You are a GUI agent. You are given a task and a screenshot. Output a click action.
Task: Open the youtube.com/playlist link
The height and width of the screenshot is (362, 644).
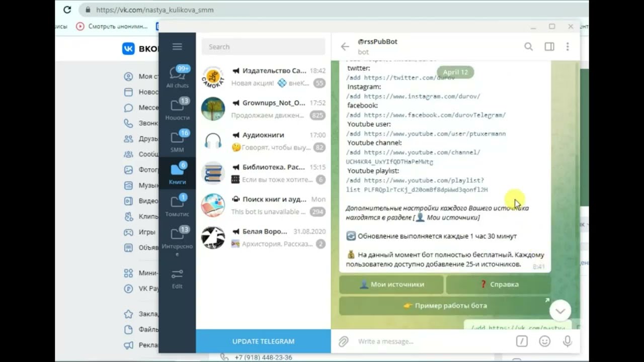tap(417, 185)
